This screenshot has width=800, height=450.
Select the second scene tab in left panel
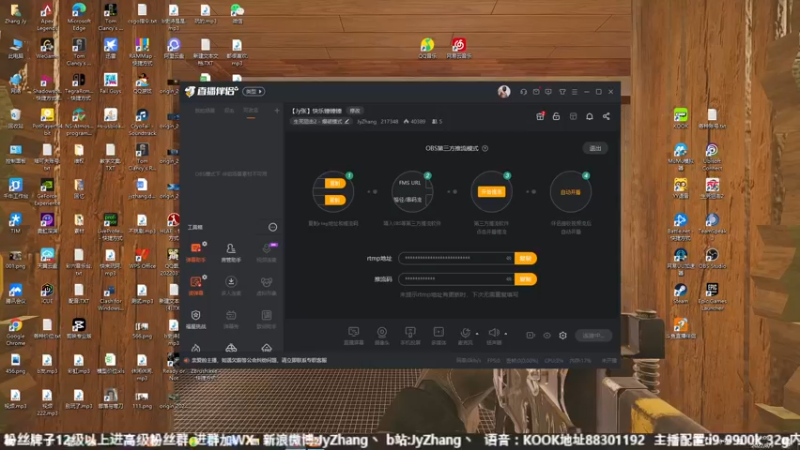[229, 111]
